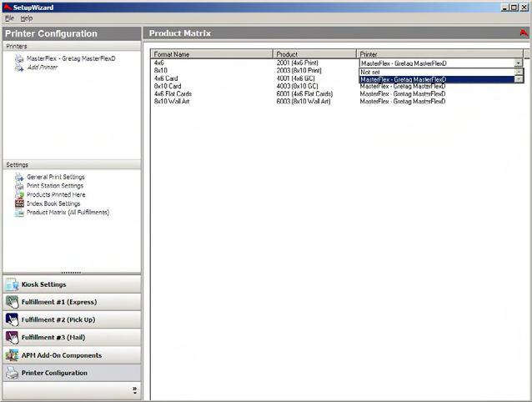Open Products Printed Here
The image size is (532, 402).
[x=56, y=194]
